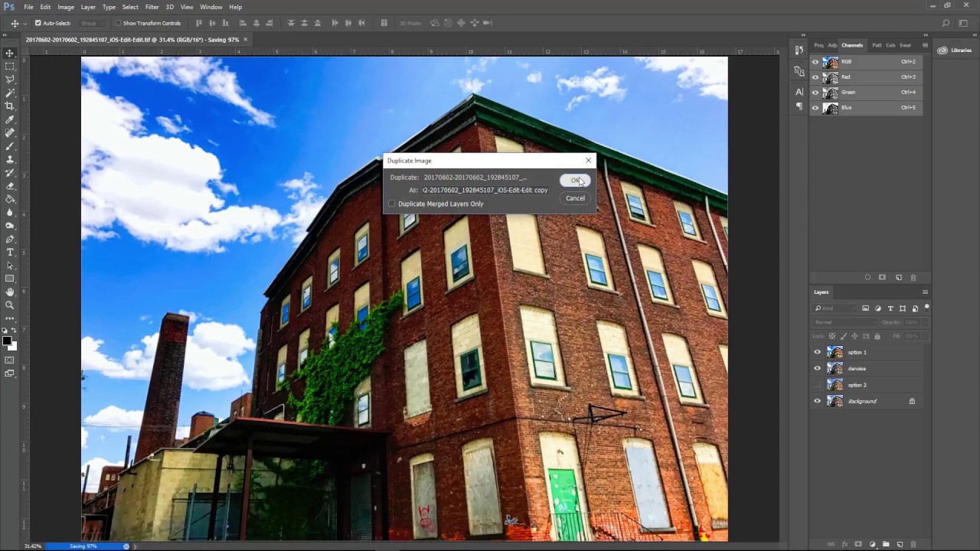980x551 pixels.
Task: Select the Zoom tool
Action: coord(10,305)
